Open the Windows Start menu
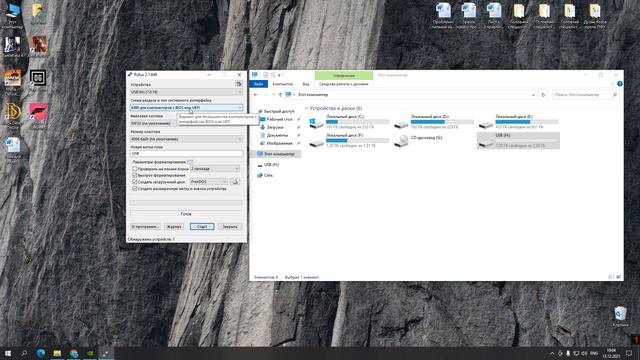Image resolution: width=640 pixels, height=360 pixels. [8, 353]
